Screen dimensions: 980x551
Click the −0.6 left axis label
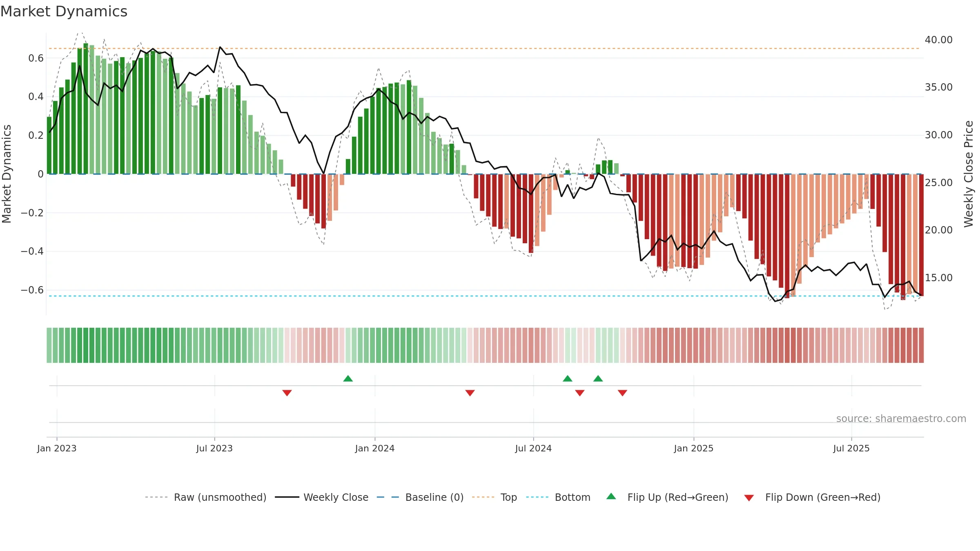coord(32,290)
